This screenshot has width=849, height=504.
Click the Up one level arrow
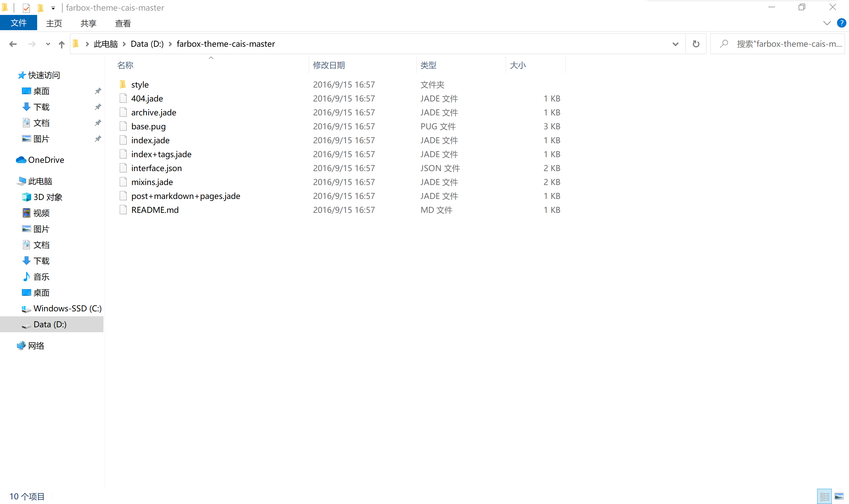click(61, 44)
